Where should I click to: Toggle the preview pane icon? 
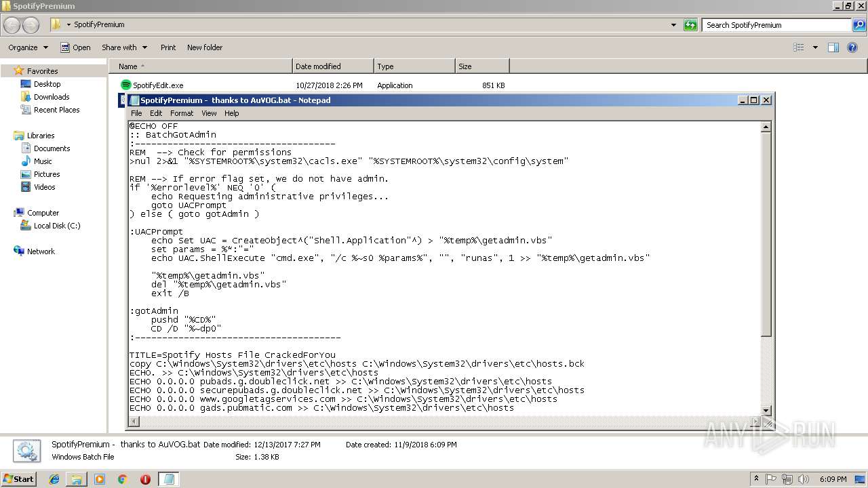[833, 47]
